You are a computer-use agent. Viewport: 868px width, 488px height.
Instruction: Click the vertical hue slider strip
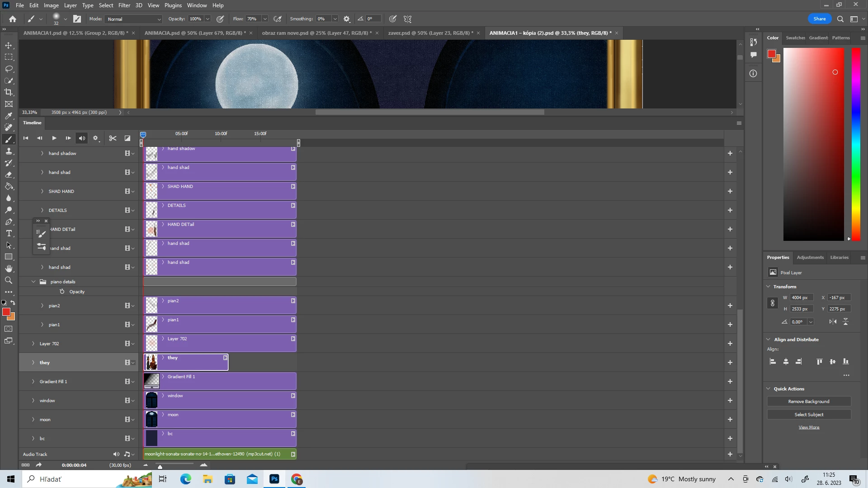pos(856,145)
